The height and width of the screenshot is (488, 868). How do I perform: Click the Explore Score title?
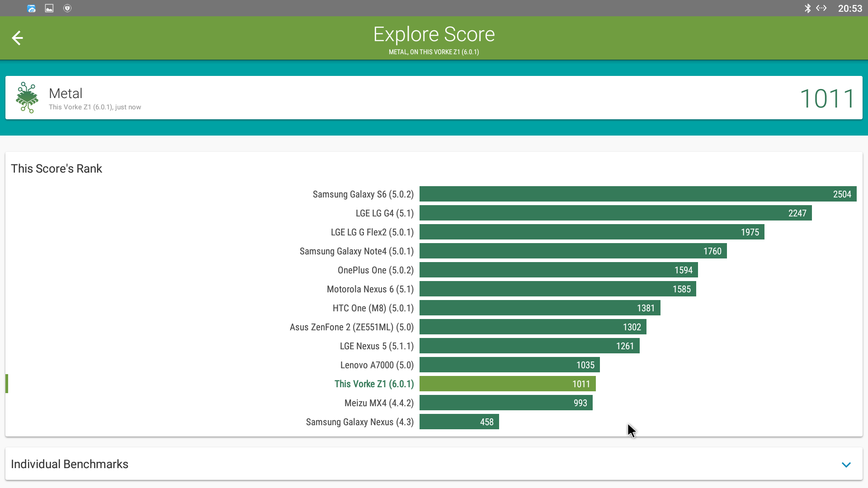(x=434, y=34)
